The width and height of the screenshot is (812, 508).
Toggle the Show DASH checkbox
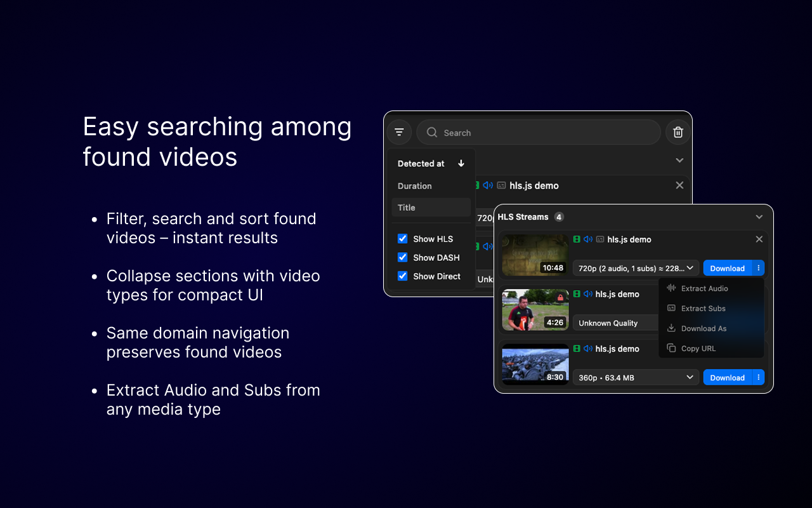pyautogui.click(x=403, y=258)
